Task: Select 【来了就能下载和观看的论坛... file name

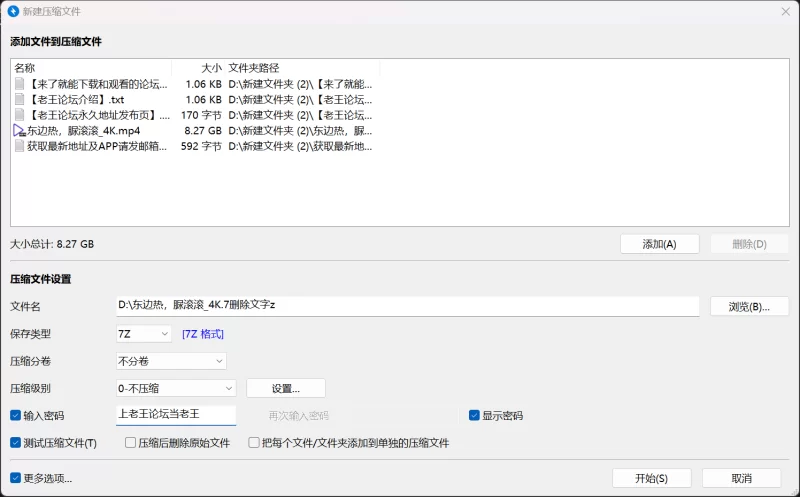Action: (x=97, y=84)
